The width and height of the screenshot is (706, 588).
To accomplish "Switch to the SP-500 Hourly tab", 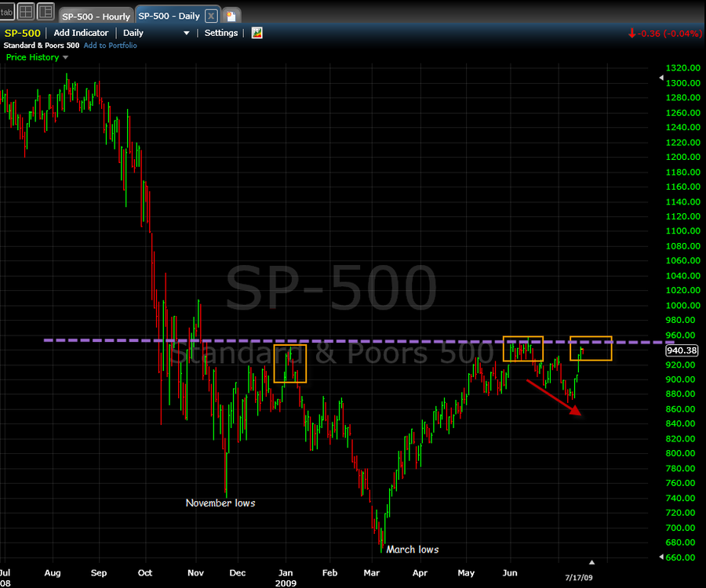I will tap(96, 16).
